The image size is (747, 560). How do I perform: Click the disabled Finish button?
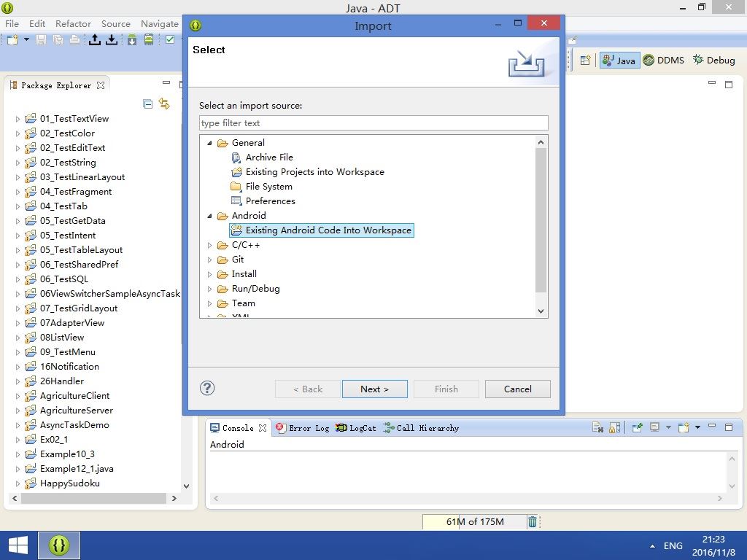pos(446,389)
